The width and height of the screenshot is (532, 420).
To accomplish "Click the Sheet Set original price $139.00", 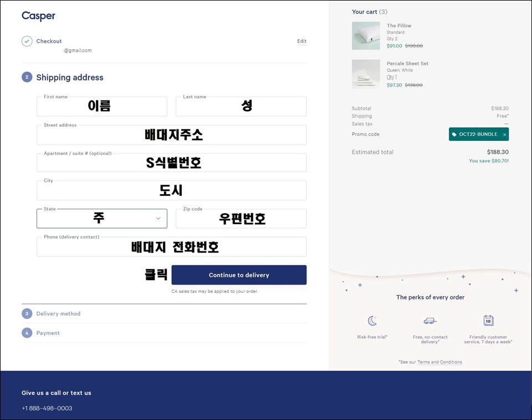I will click(413, 85).
